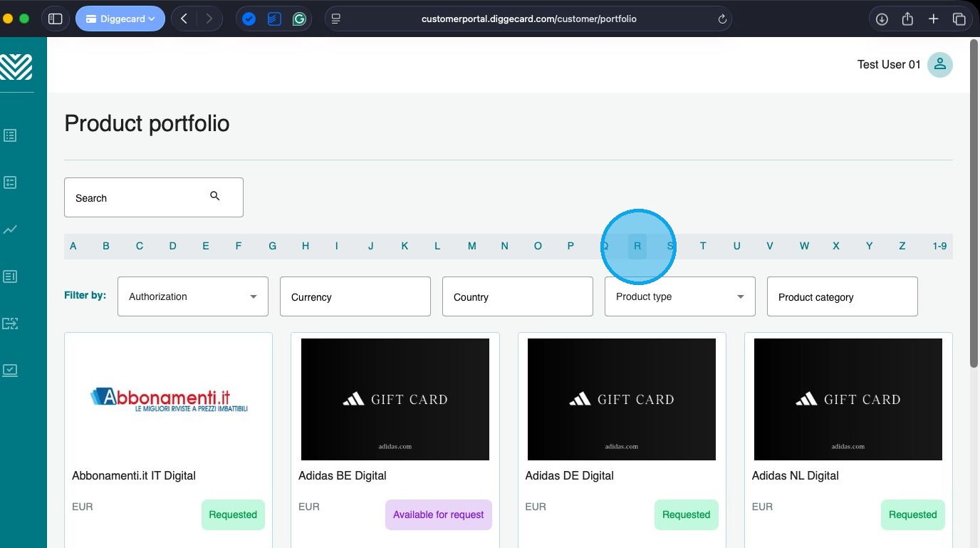Expand the Authorization filter dropdown
This screenshot has width=980, height=548.
[x=193, y=296]
